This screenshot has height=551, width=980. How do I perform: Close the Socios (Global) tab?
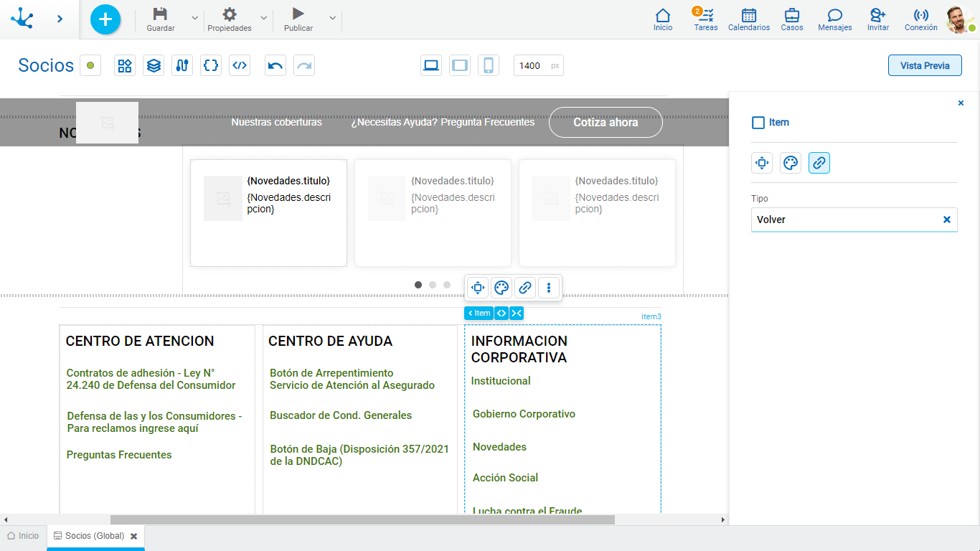coord(133,536)
